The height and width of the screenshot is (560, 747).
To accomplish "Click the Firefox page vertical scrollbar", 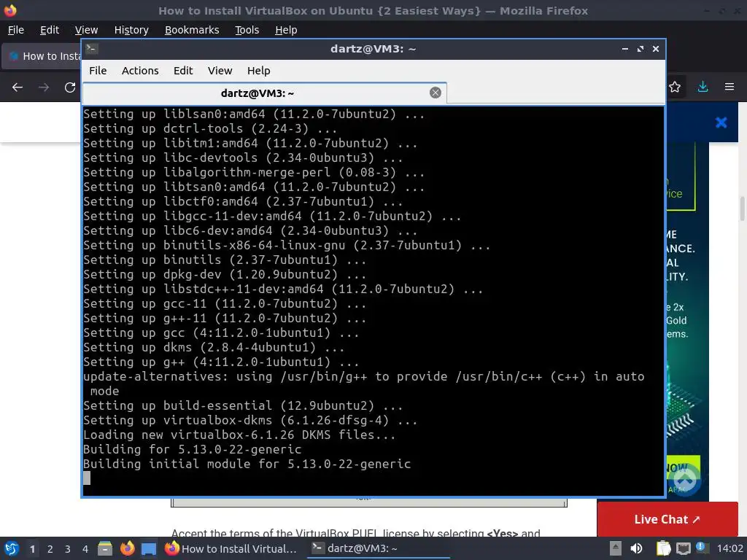I will tap(742, 209).
